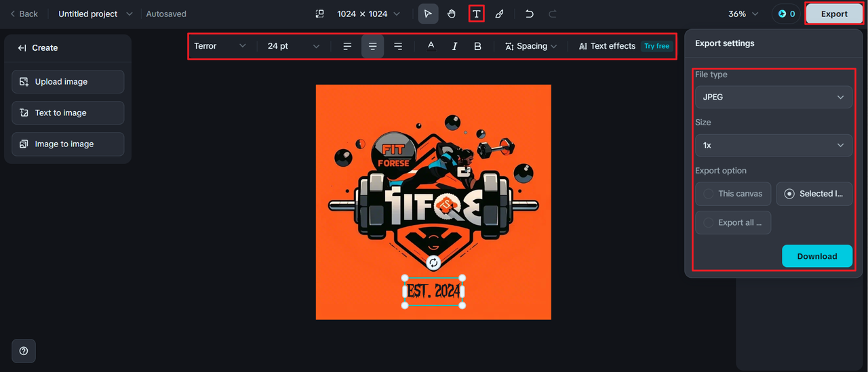Select the pointer selection tool
Image resolution: width=868 pixels, height=372 pixels.
(x=428, y=14)
